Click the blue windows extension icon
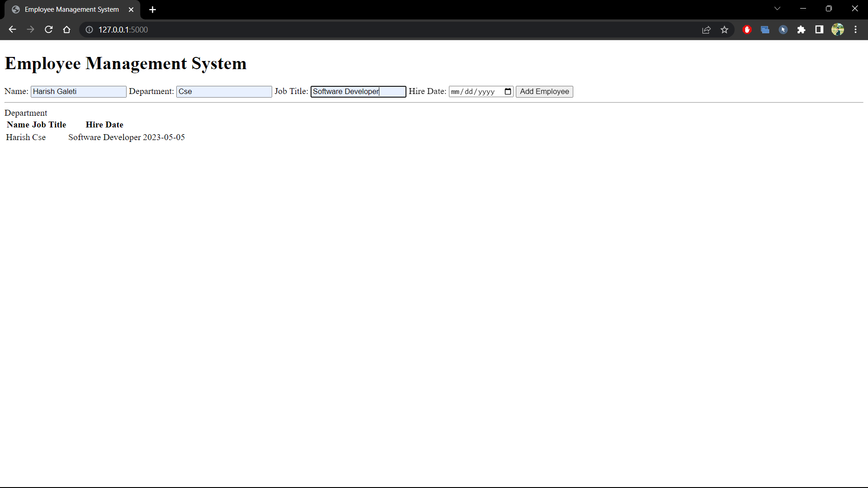The height and width of the screenshot is (488, 868). [765, 29]
